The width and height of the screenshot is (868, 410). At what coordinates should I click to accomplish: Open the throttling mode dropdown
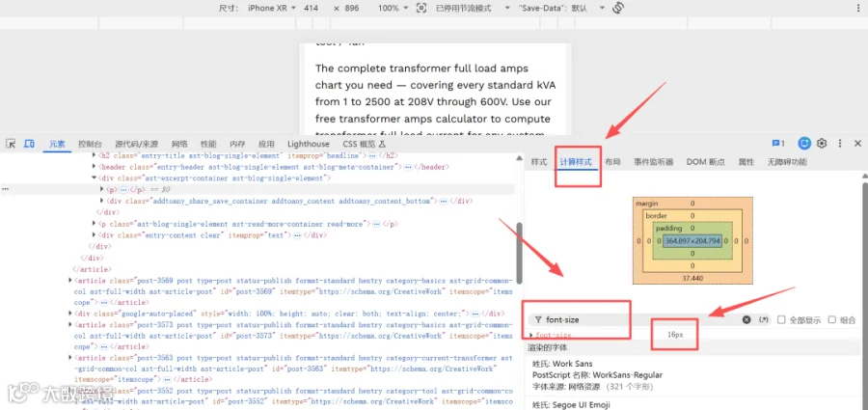(x=473, y=9)
